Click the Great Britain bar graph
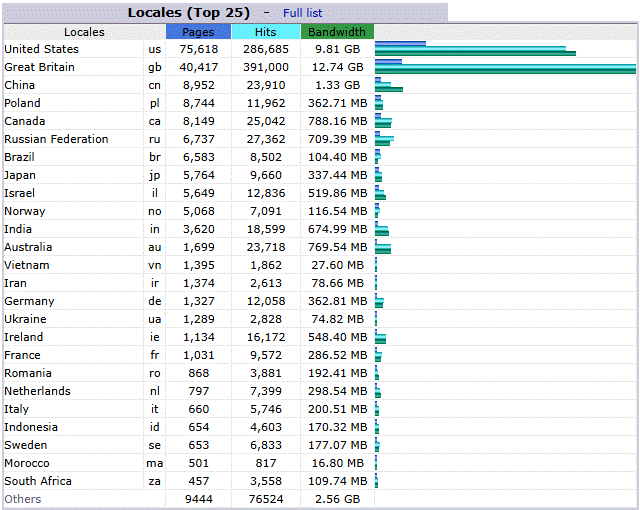This screenshot has width=640, height=510. pos(505,67)
